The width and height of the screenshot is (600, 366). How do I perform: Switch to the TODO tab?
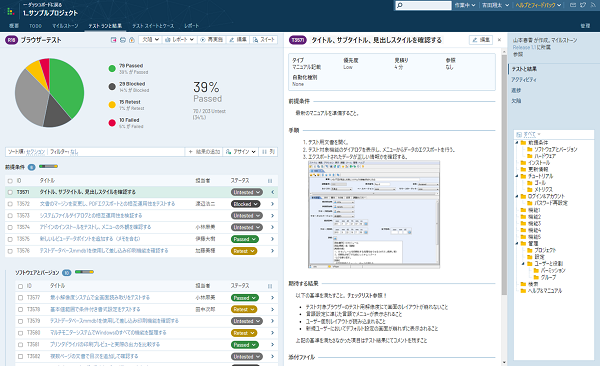[35, 26]
